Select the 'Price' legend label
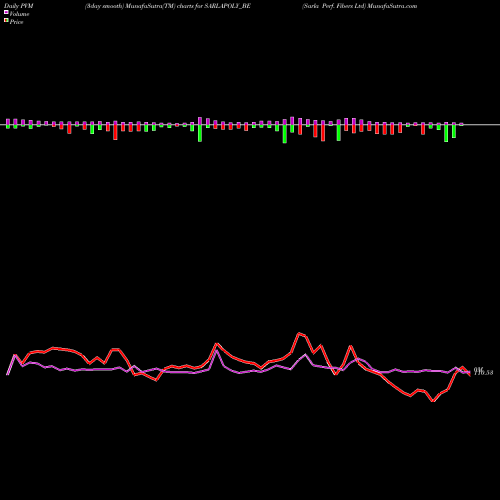The height and width of the screenshot is (500, 500). tap(16, 22)
